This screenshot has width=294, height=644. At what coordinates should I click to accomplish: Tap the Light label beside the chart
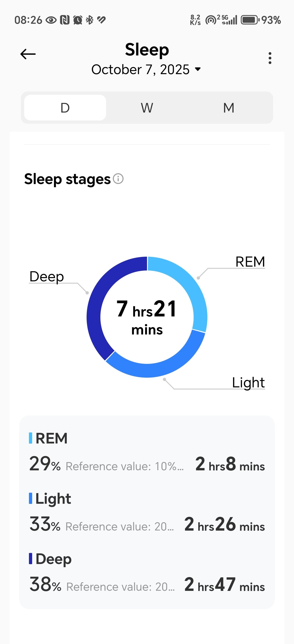248,382
